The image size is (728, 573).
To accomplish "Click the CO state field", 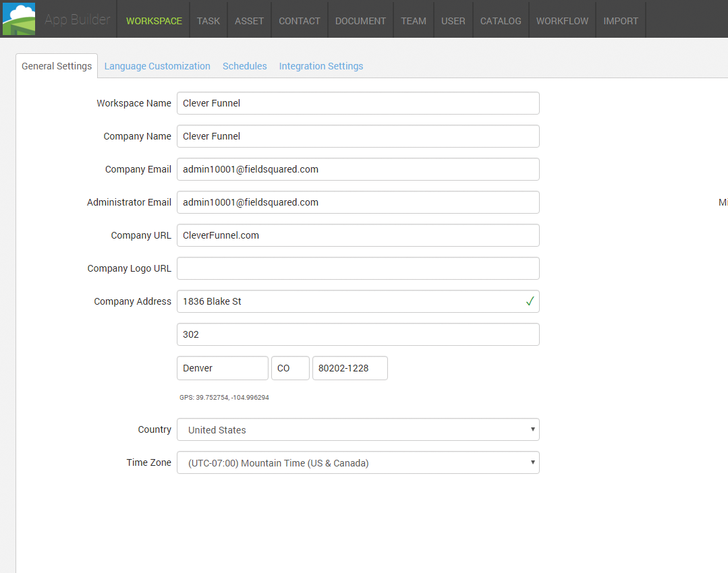I will tap(290, 368).
